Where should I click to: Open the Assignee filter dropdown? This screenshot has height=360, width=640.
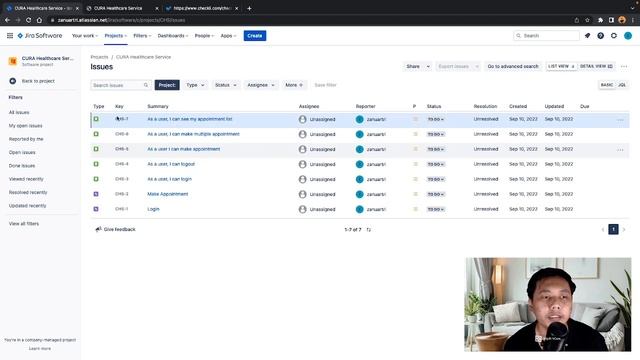pos(261,85)
